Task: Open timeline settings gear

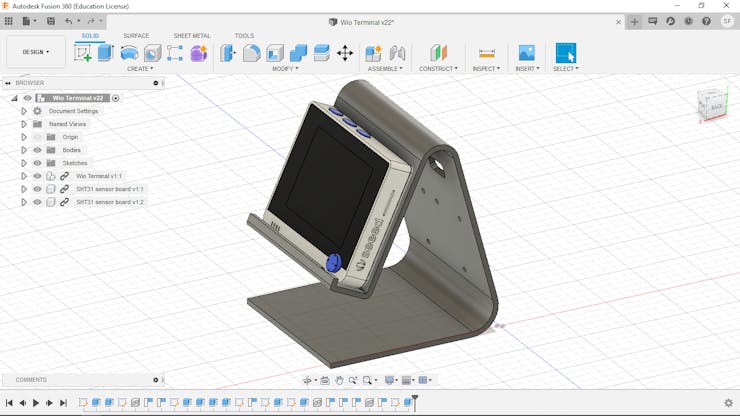Action: 728,403
